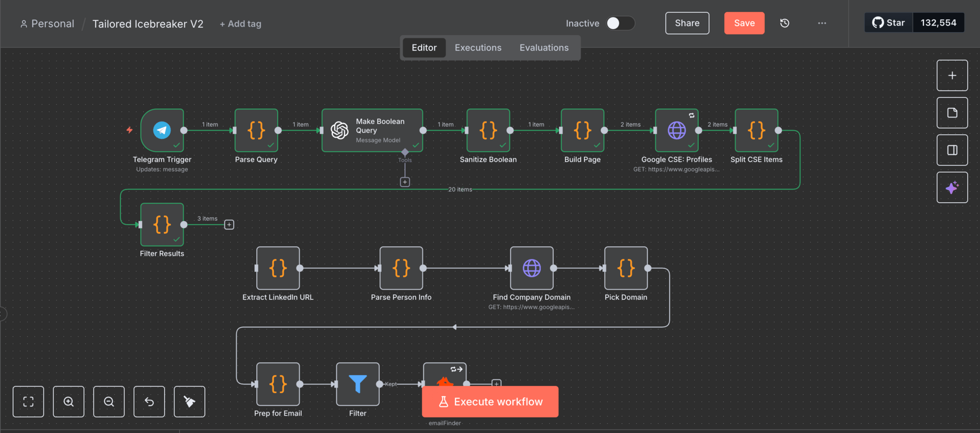This screenshot has width=980, height=433.
Task: Click the Filter node funnel icon
Action: point(357,384)
